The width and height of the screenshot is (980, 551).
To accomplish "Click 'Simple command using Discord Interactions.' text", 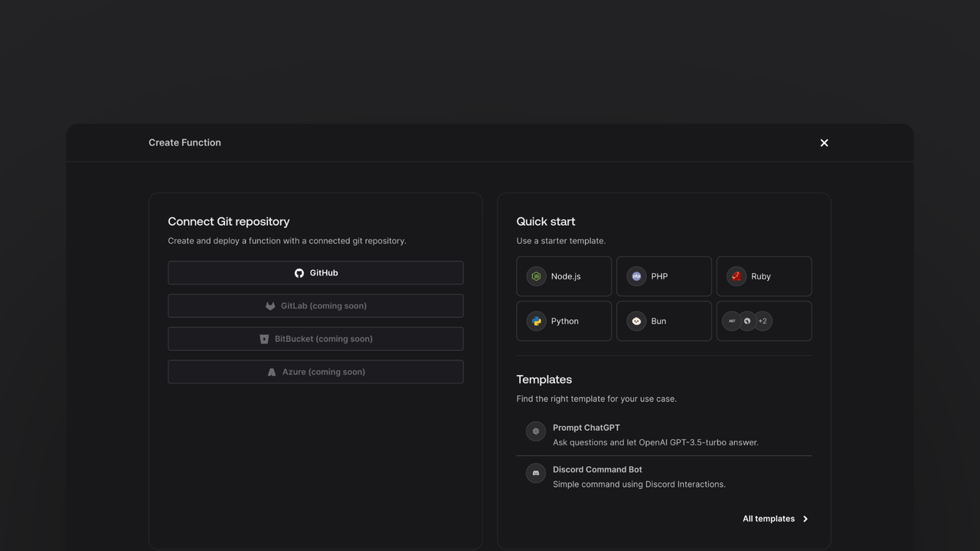I will (639, 484).
